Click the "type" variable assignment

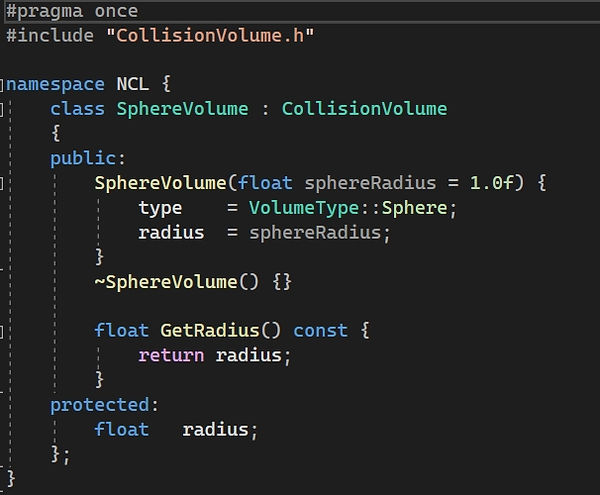[160, 209]
